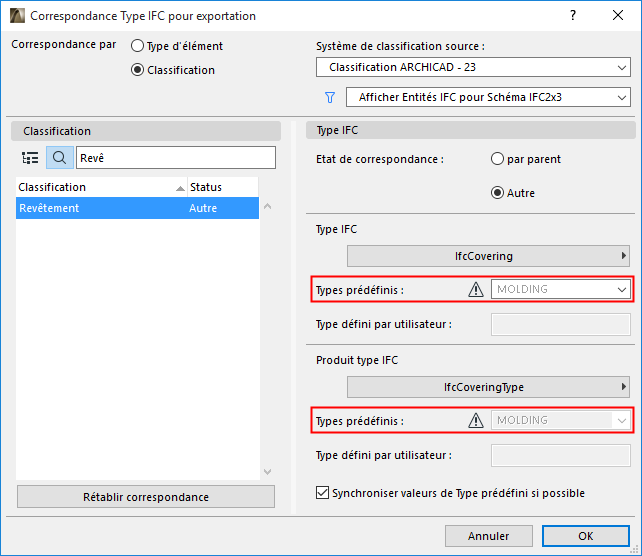Click the help question mark in title bar

[573, 16]
